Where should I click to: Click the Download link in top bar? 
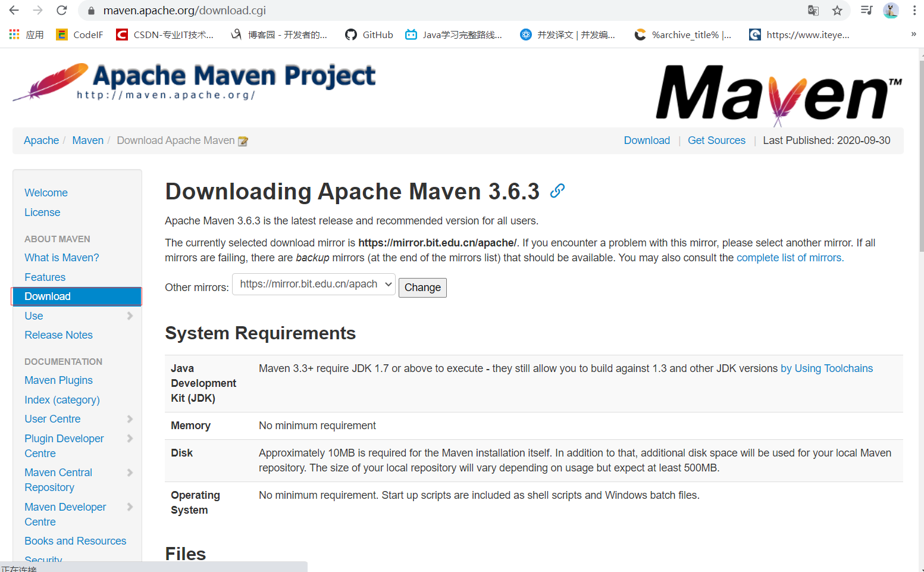pyautogui.click(x=647, y=140)
